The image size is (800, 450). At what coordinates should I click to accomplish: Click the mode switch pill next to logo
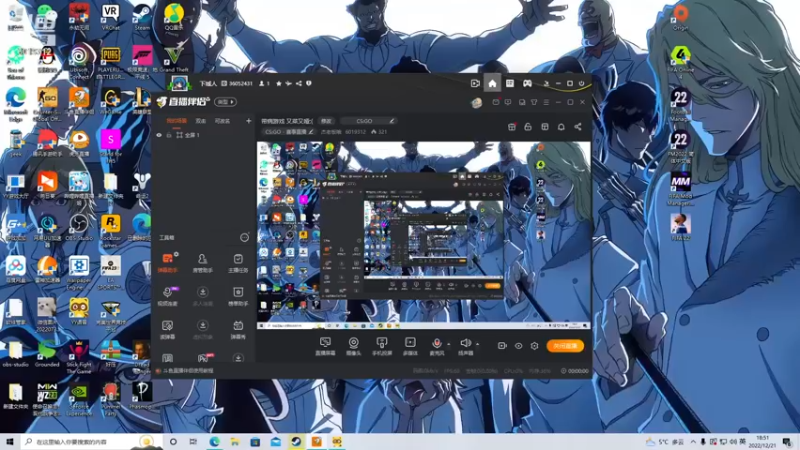225,102
